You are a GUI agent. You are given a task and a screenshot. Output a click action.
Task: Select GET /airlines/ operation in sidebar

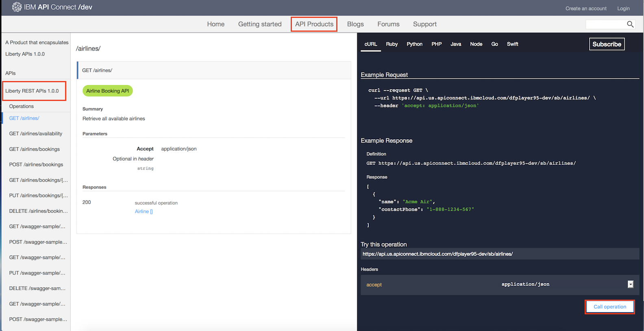[24, 118]
